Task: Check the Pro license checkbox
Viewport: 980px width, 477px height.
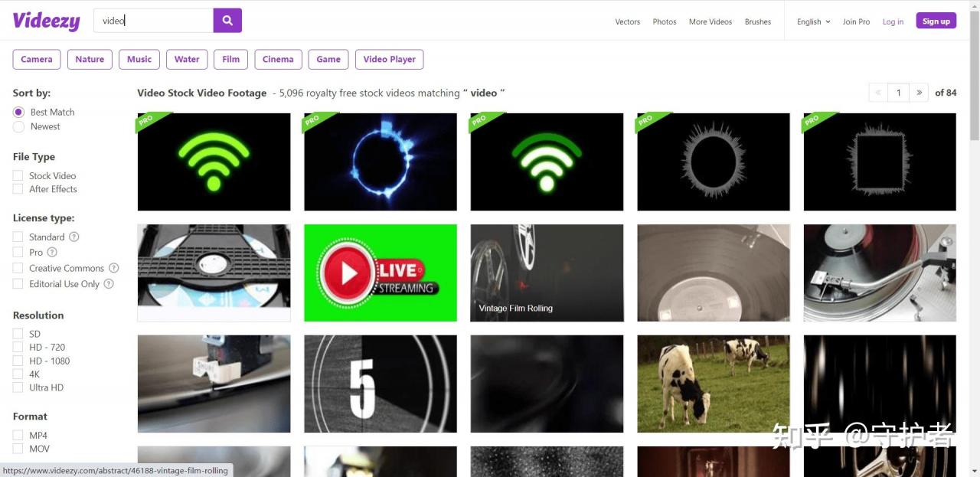Action: [x=18, y=252]
